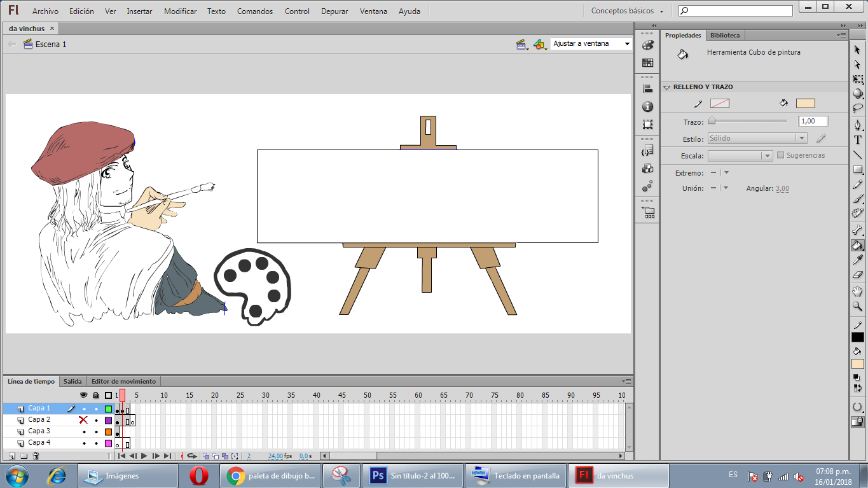This screenshot has width=868, height=488.
Task: Toggle the lock dot for Capa 1
Action: click(96, 408)
